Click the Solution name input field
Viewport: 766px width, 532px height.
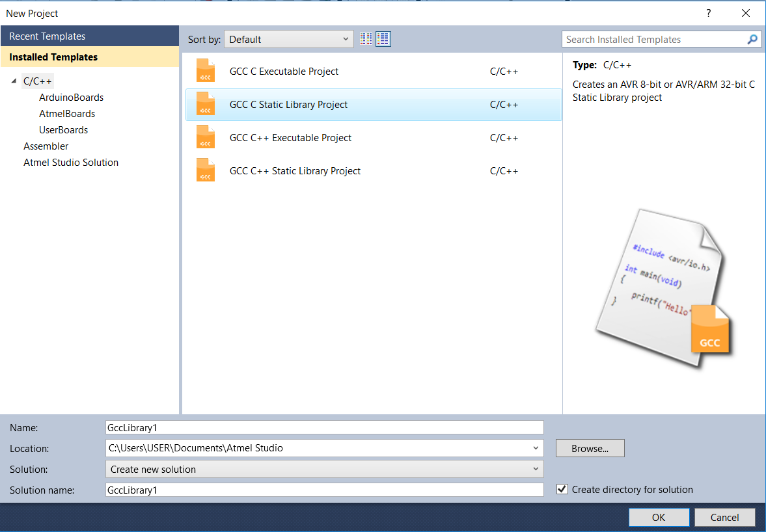tap(324, 490)
